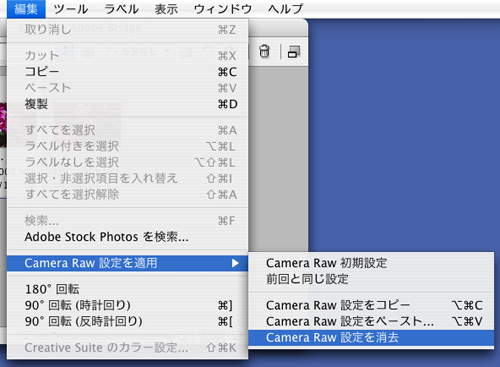This screenshot has width=500, height=367.
Task: Click the trash can delete icon
Action: 264,51
